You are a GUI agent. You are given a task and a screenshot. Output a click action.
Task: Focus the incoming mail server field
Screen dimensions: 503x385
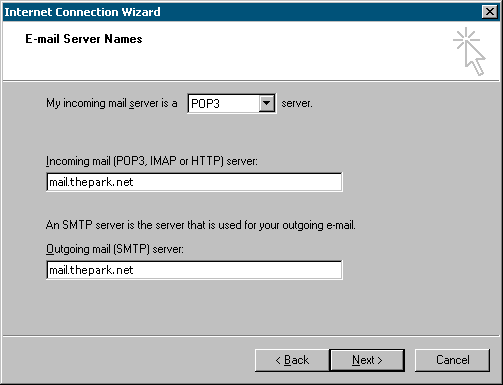click(x=194, y=182)
